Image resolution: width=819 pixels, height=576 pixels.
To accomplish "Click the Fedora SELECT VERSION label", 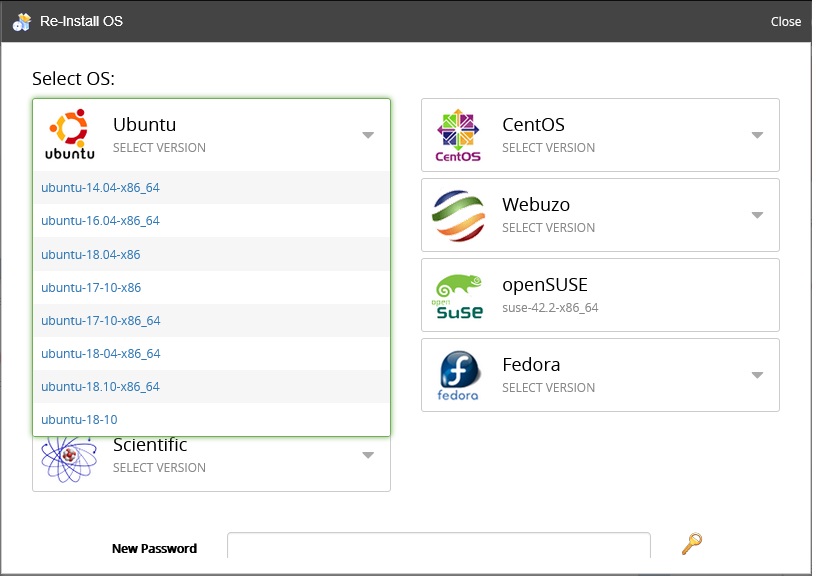I will tap(548, 387).
